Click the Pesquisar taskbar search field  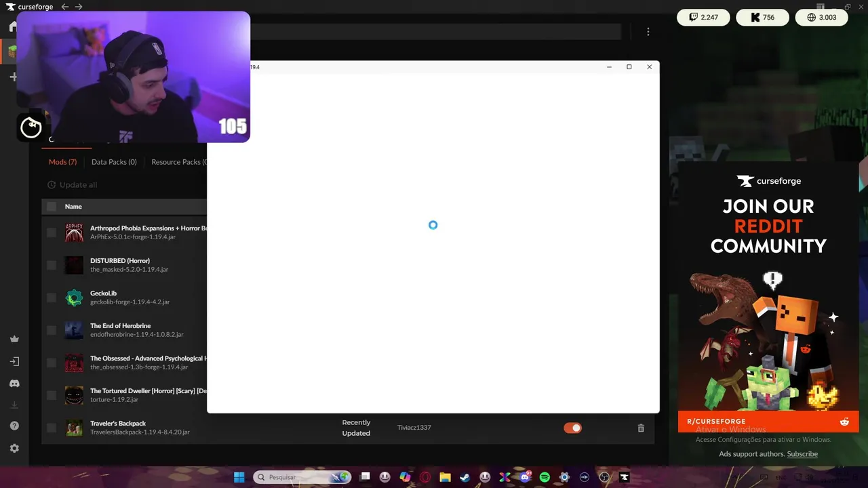(x=302, y=477)
